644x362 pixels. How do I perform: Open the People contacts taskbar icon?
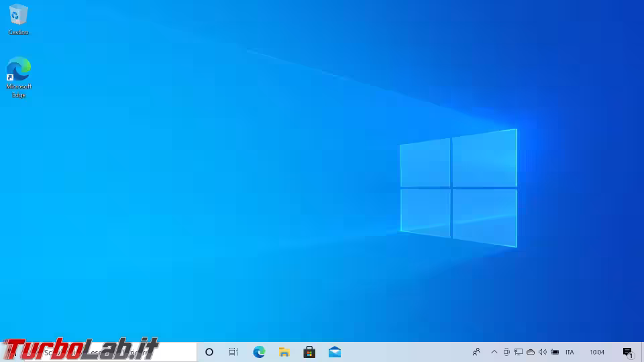(x=476, y=352)
